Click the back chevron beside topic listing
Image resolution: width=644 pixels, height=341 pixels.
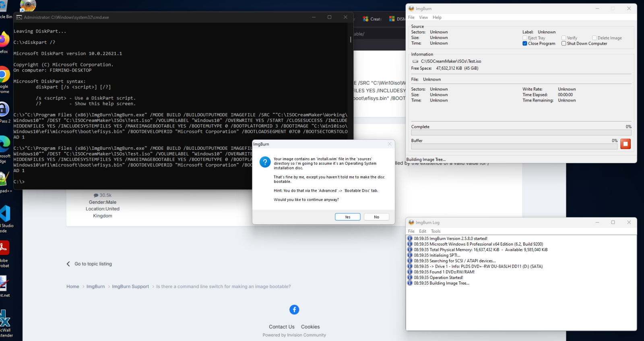[68, 264]
